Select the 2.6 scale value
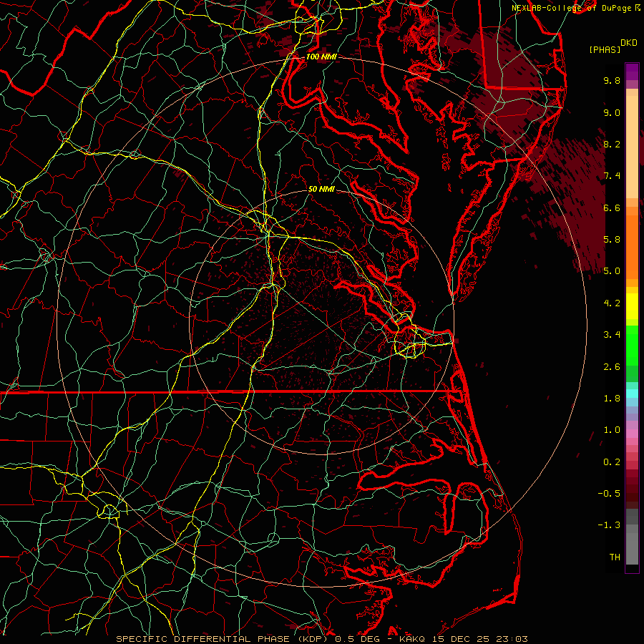This screenshot has width=644, height=644. pos(612,367)
